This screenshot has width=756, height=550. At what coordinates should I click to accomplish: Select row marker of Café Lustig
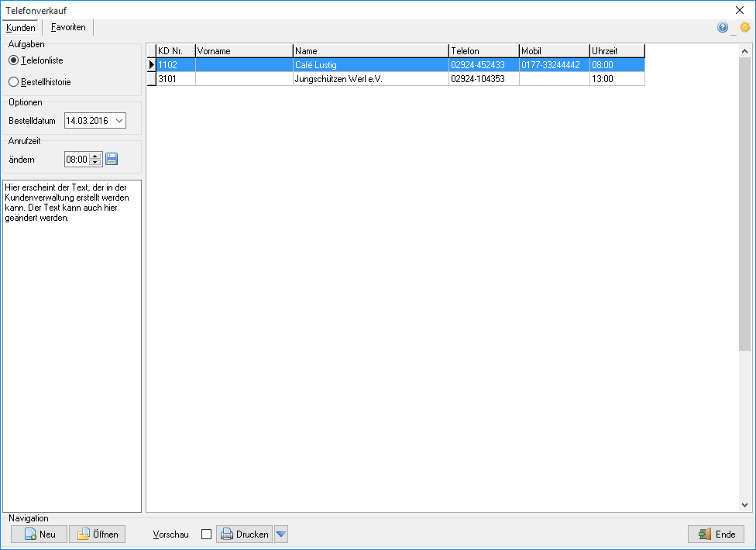[x=151, y=64]
